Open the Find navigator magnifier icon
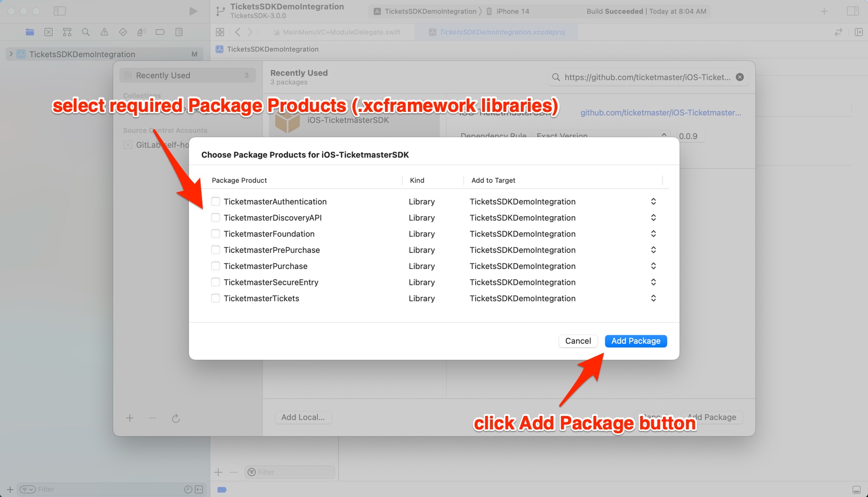The width and height of the screenshot is (868, 497). click(86, 32)
